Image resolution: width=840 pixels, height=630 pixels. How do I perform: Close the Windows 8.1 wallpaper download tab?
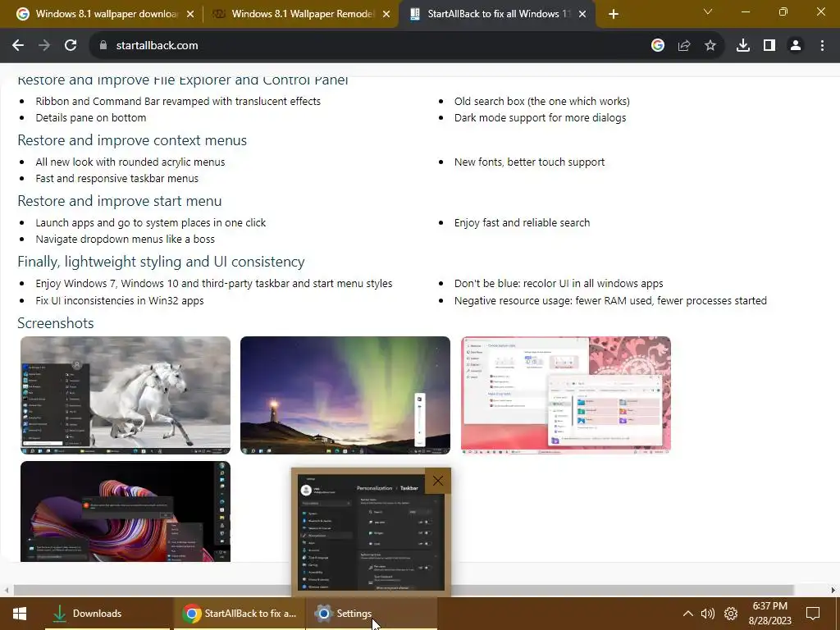190,15
